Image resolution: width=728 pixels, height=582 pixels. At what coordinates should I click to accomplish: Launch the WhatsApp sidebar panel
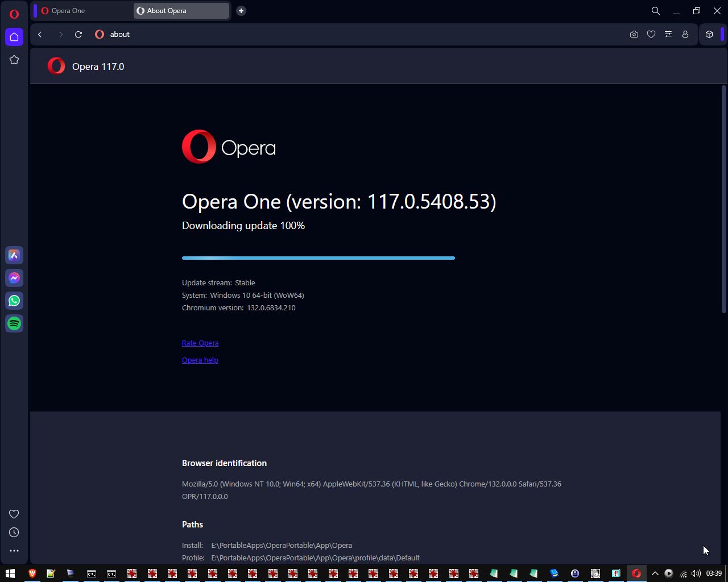[14, 301]
